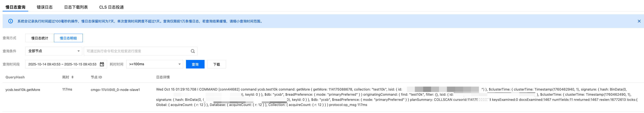Image resolution: width=644 pixels, height=113 pixels.
Task: Go to the 日志下载列表 tab
Action: (76, 7)
